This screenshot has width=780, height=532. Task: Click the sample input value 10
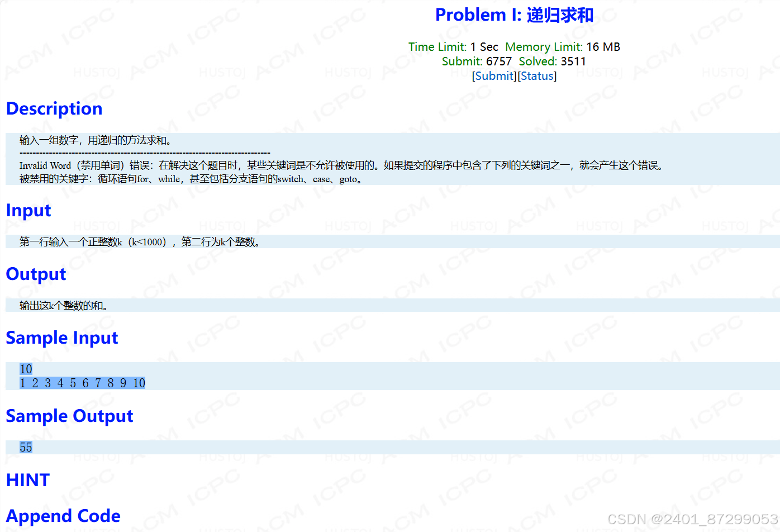pos(26,369)
